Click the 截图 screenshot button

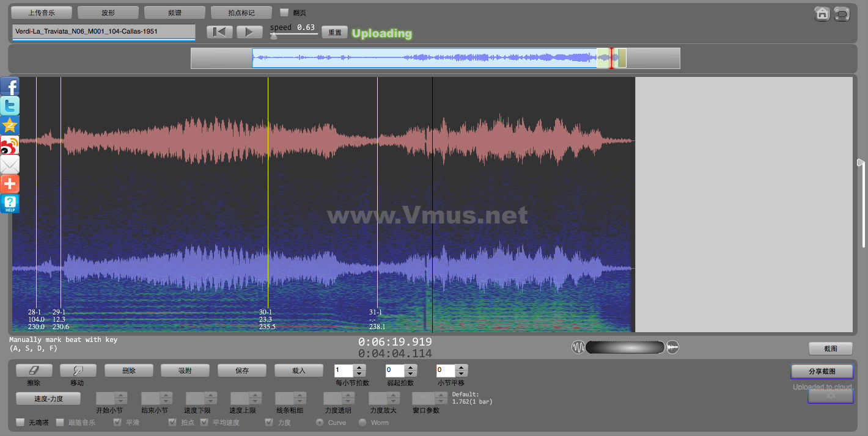(x=830, y=348)
